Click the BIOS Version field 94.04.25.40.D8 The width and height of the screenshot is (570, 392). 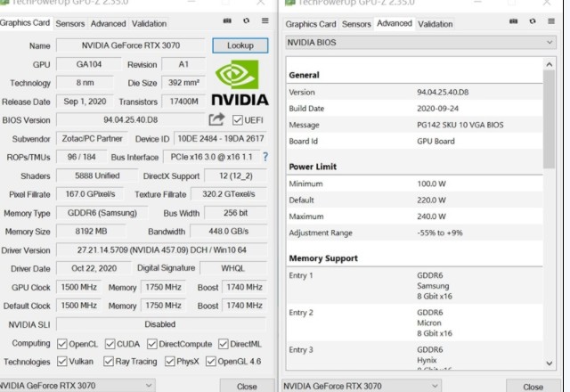tap(131, 120)
